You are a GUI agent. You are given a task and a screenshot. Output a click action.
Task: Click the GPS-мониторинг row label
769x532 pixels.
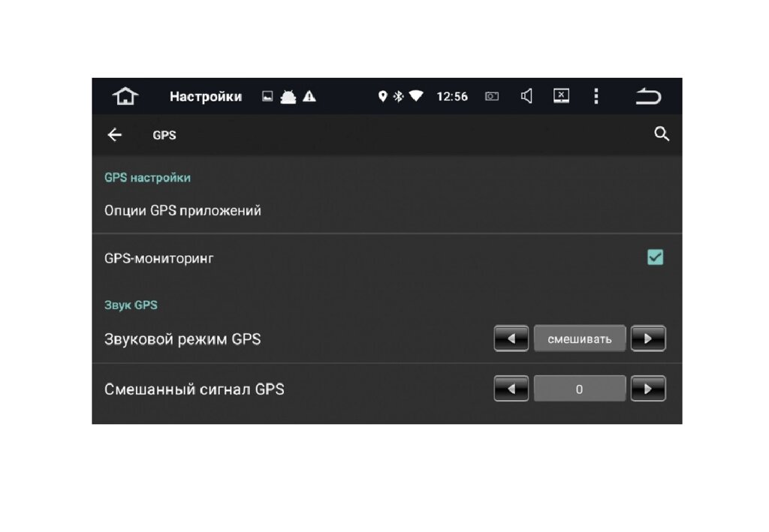[x=159, y=258]
